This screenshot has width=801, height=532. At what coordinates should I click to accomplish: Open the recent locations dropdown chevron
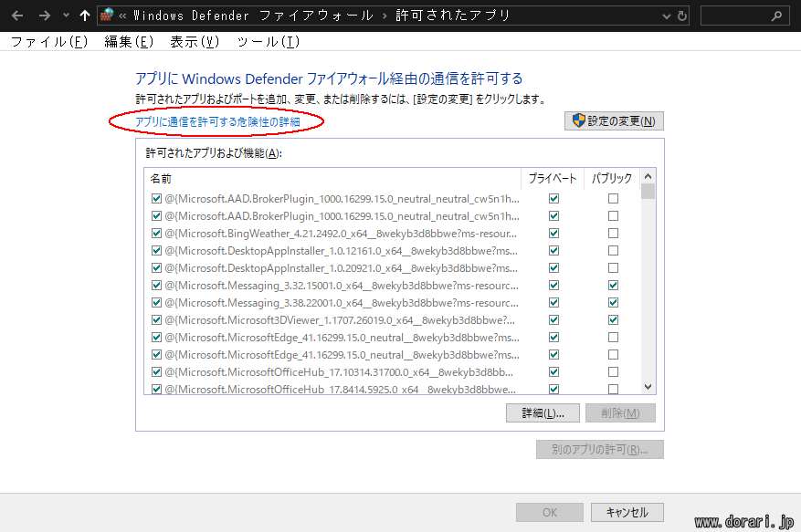pyautogui.click(x=66, y=16)
